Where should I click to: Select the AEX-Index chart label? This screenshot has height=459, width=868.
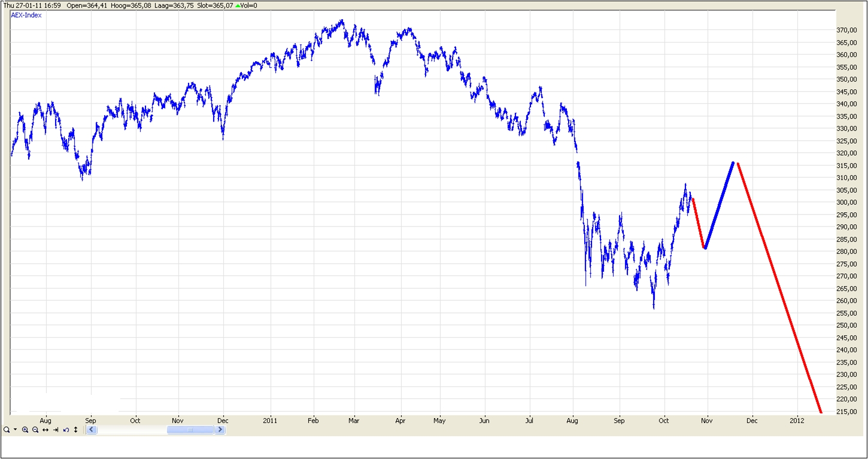(x=26, y=15)
